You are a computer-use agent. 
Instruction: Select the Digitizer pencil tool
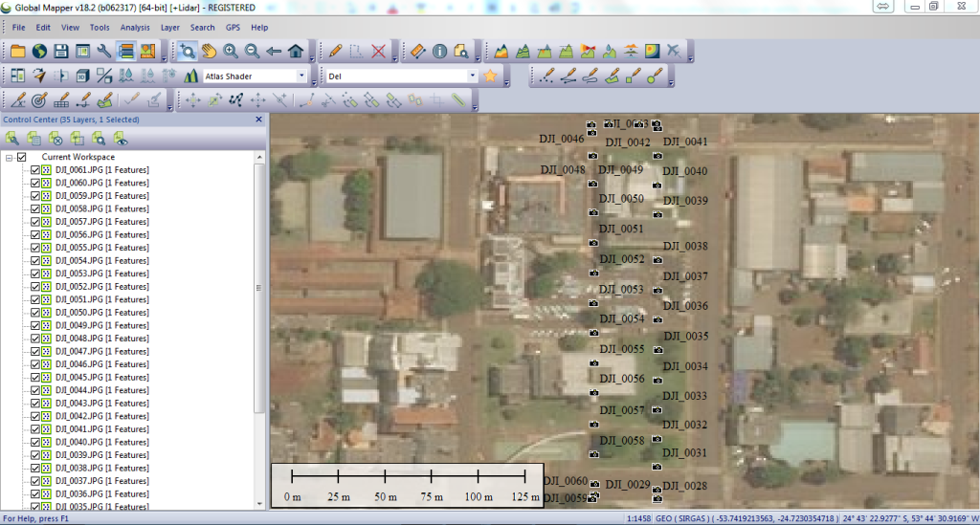tap(335, 51)
